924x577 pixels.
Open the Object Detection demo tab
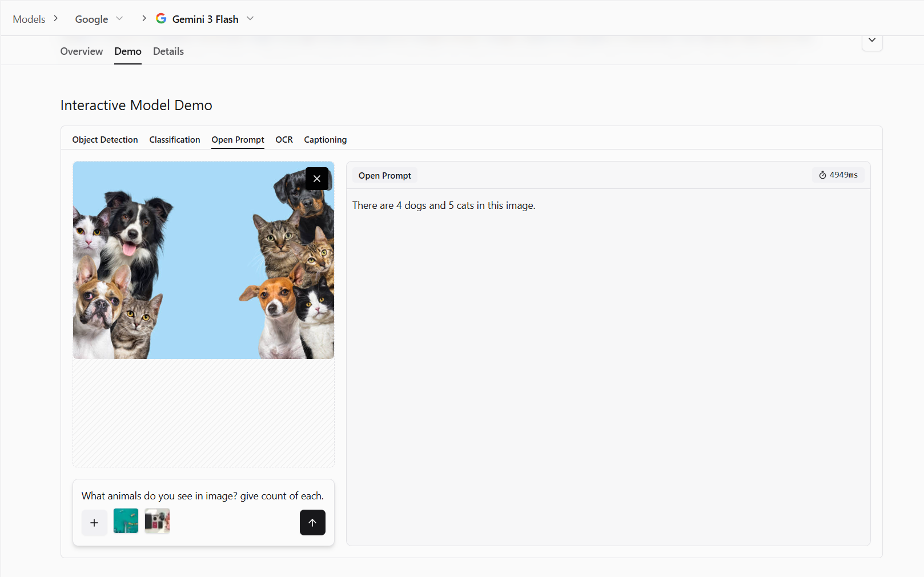(105, 140)
